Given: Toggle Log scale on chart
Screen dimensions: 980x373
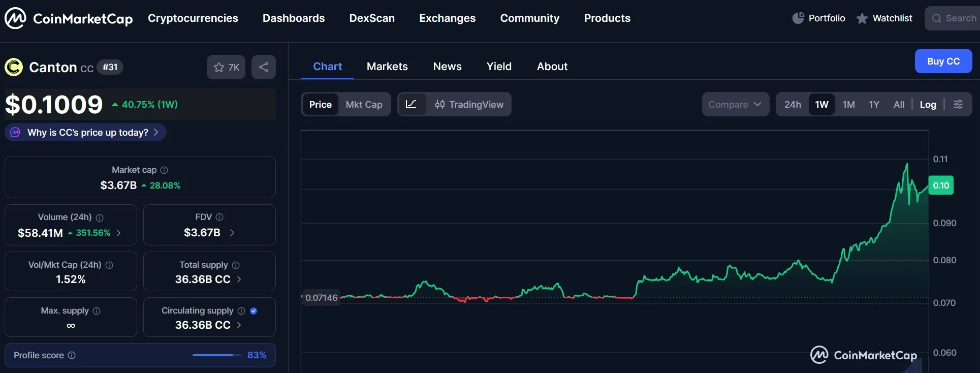Looking at the screenshot, I should (928, 104).
